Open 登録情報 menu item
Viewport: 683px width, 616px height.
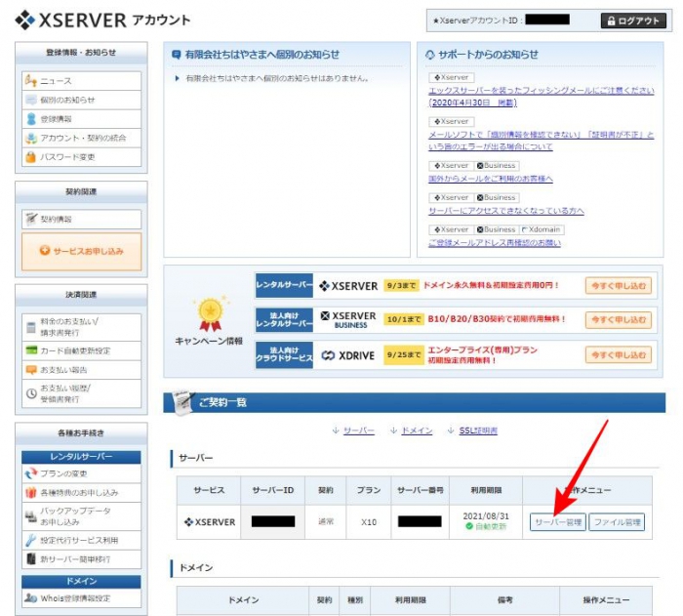(81, 118)
